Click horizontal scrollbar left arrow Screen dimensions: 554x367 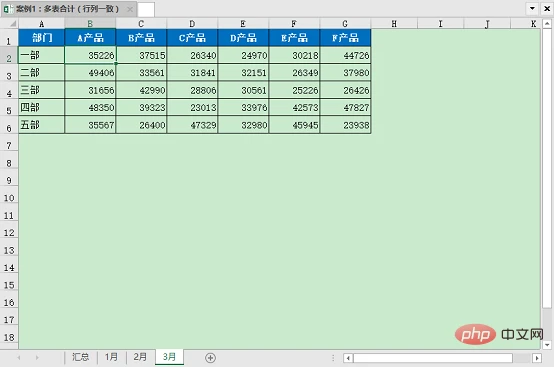(348, 358)
